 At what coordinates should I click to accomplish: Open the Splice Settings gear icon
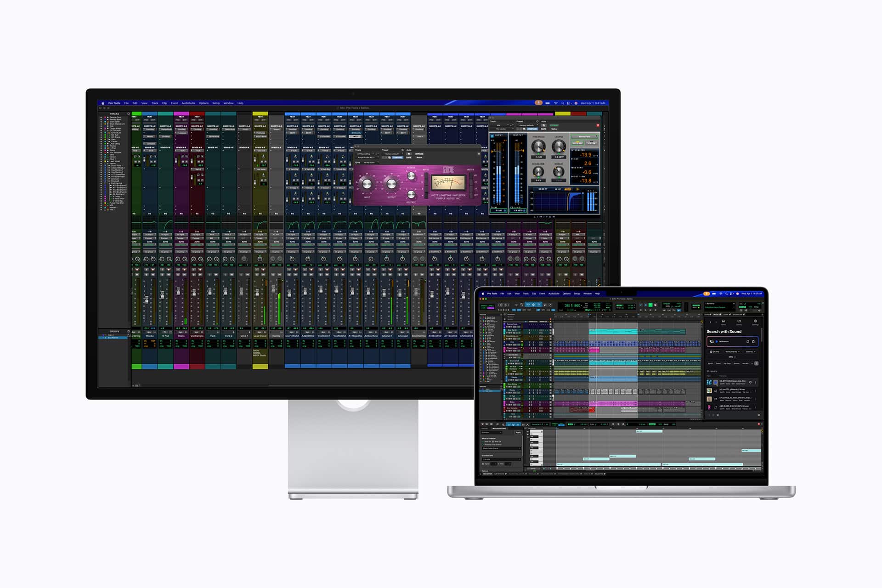click(755, 322)
